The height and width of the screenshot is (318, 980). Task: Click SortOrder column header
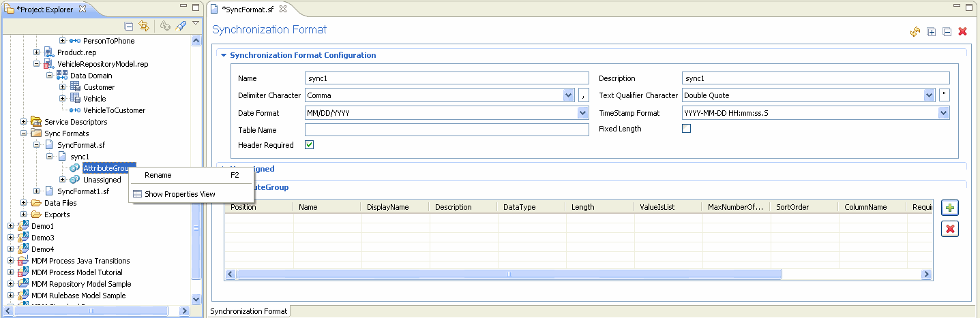pyautogui.click(x=805, y=207)
